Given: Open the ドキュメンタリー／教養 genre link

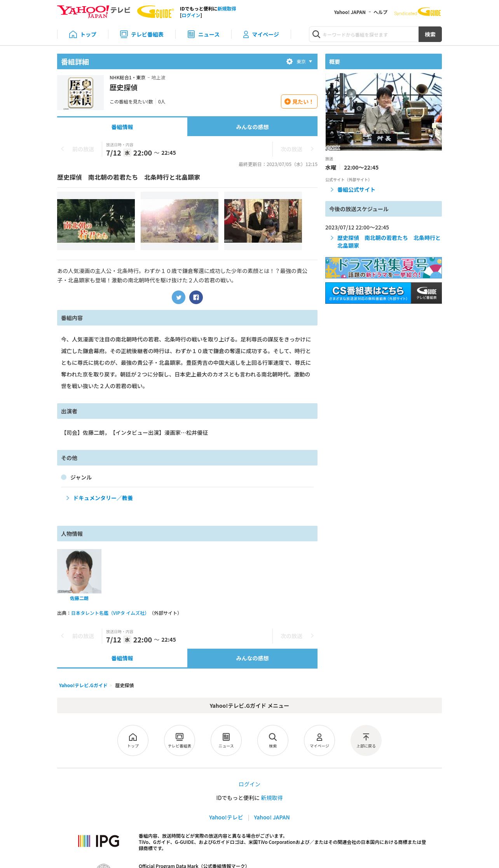Looking at the screenshot, I should (x=103, y=498).
